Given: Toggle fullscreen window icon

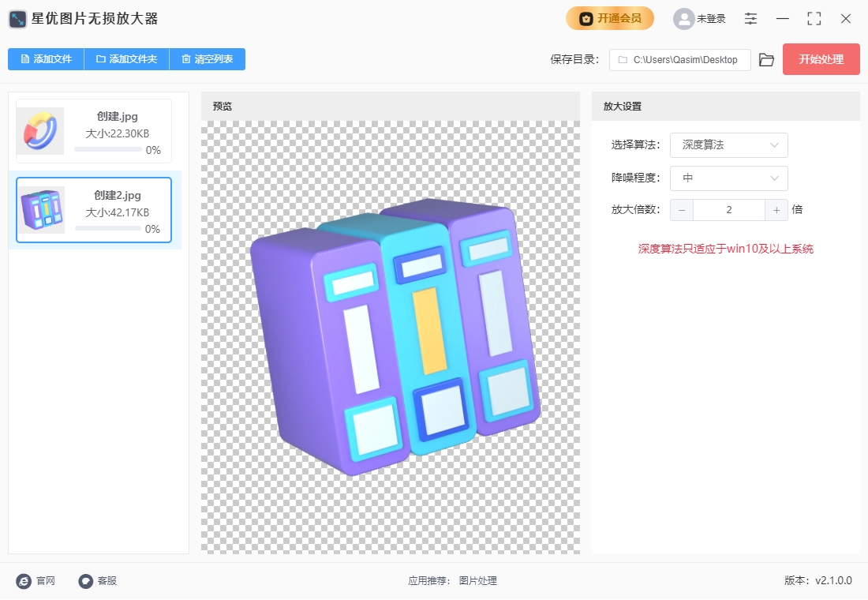Looking at the screenshot, I should (x=814, y=19).
